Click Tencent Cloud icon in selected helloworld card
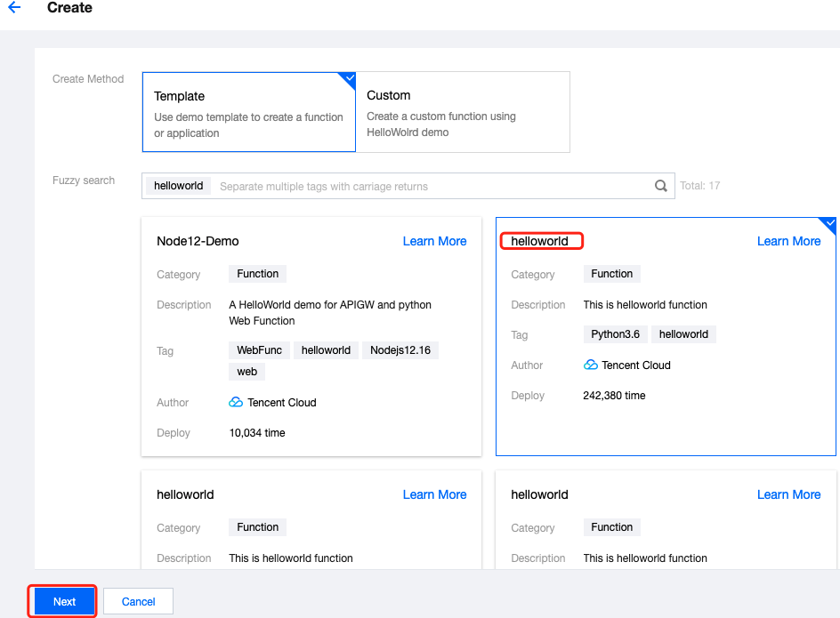 tap(590, 365)
